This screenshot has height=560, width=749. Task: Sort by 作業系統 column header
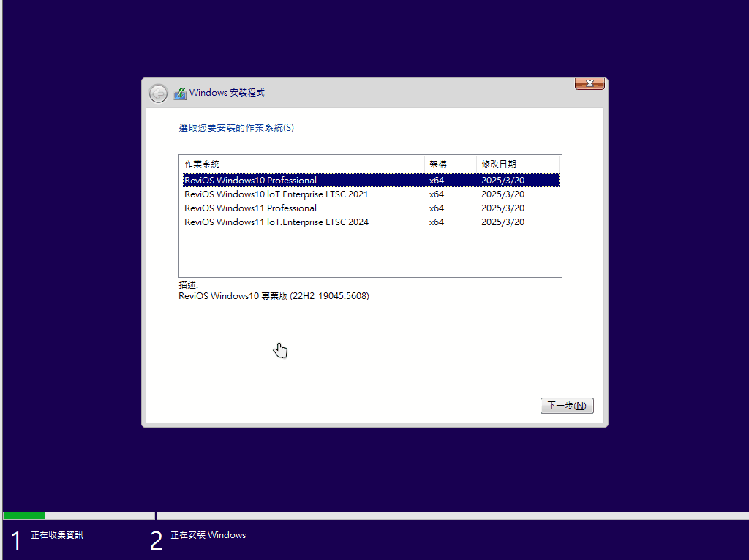coord(302,164)
